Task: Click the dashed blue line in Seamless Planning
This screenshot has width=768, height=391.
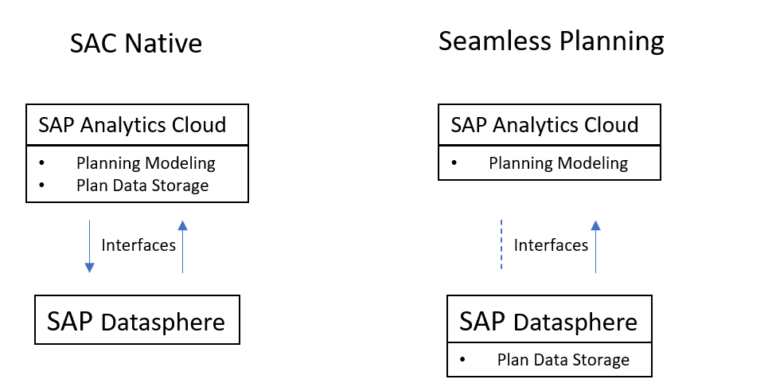Action: (501, 244)
